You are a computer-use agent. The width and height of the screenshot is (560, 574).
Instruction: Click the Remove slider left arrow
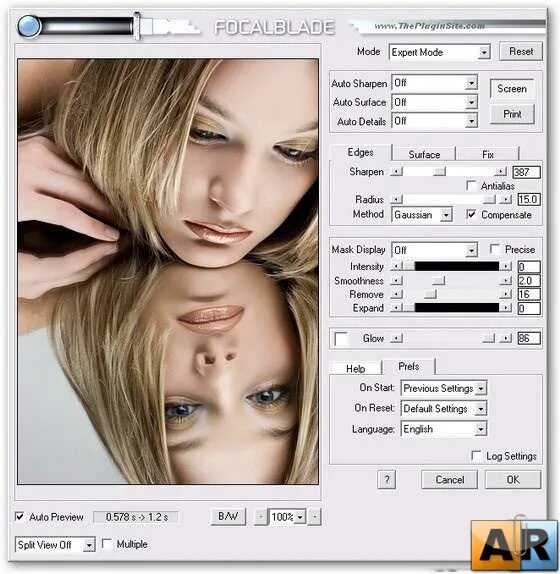point(396,294)
